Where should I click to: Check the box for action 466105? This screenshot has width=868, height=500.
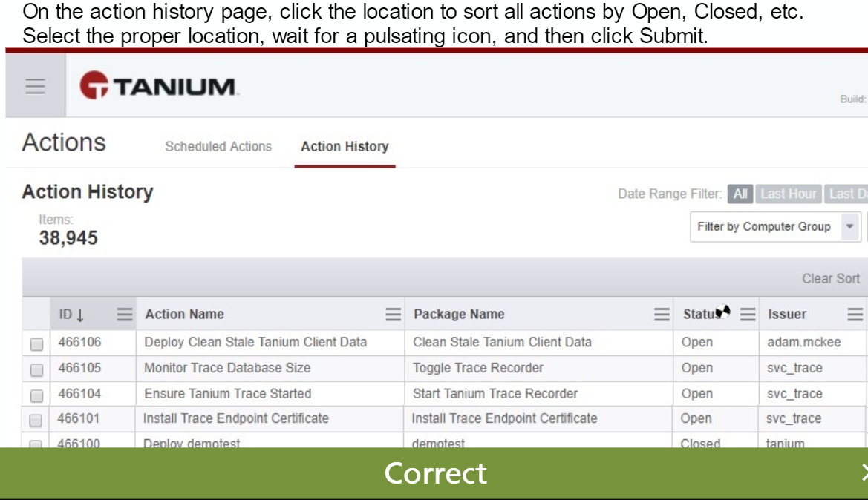click(36, 369)
